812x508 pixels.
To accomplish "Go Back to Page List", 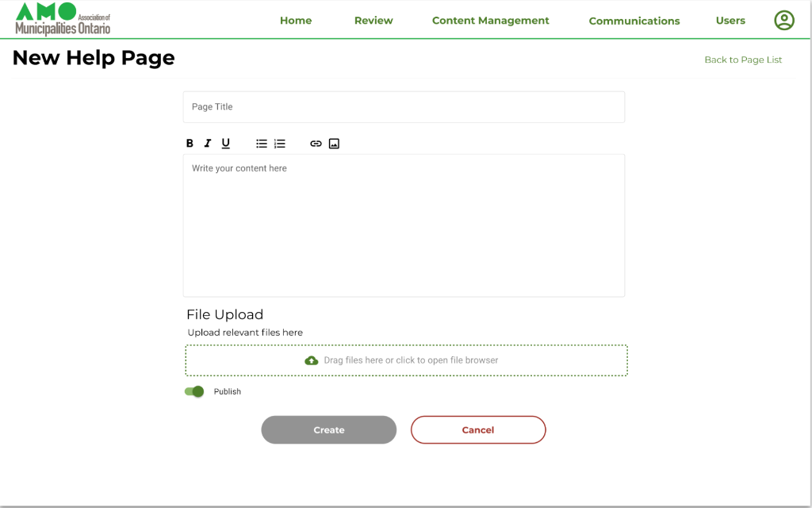I will 742,60.
